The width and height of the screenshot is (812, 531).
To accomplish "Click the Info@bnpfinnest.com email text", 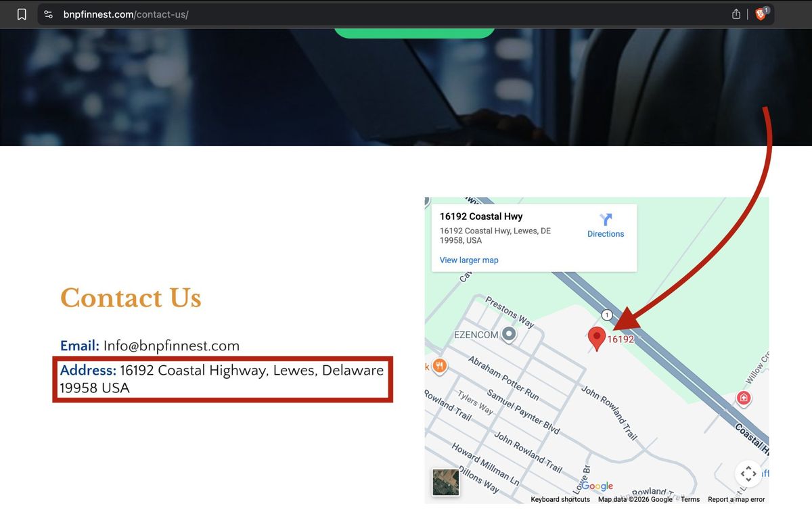I will point(171,346).
